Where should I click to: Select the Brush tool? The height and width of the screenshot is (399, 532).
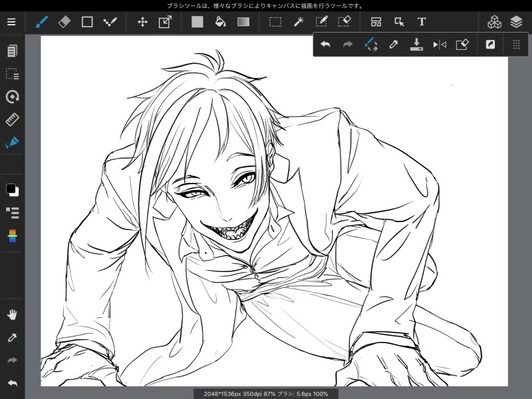pos(42,22)
